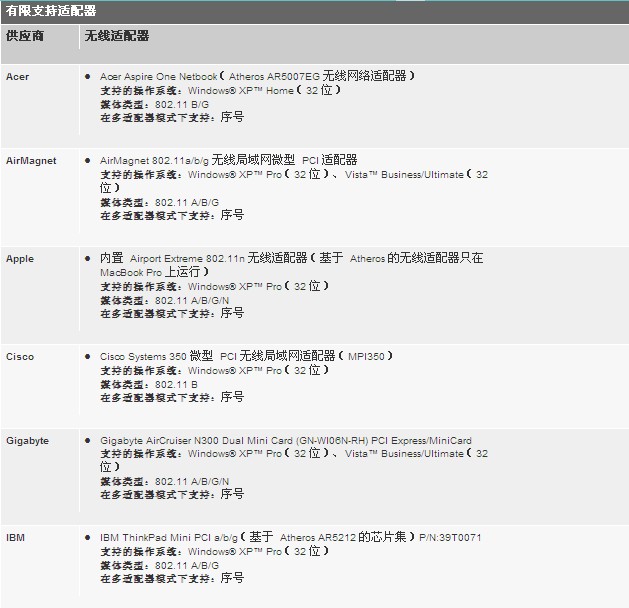Click the 无线适配器 column header

pyautogui.click(x=116, y=36)
